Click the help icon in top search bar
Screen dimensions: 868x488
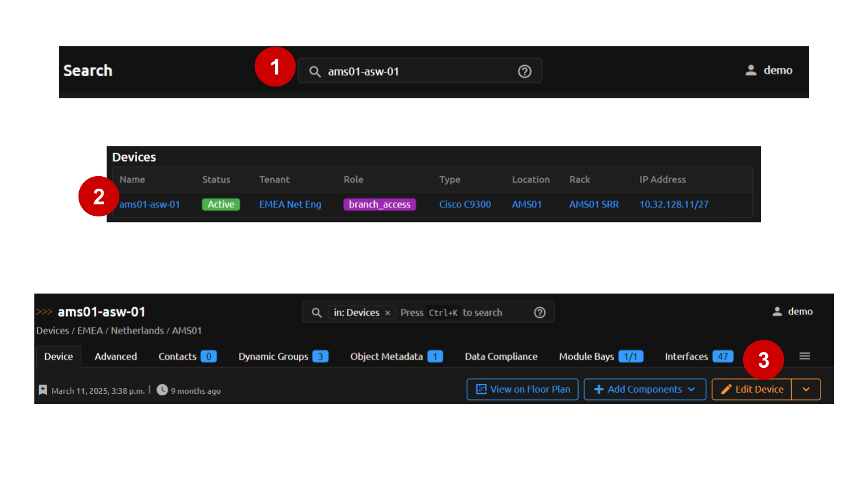click(x=524, y=71)
